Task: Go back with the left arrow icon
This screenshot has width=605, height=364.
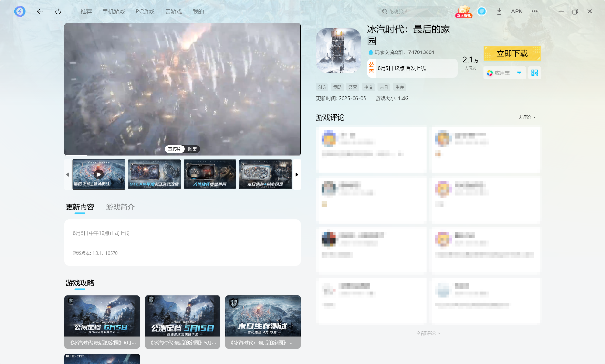Action: (40, 11)
